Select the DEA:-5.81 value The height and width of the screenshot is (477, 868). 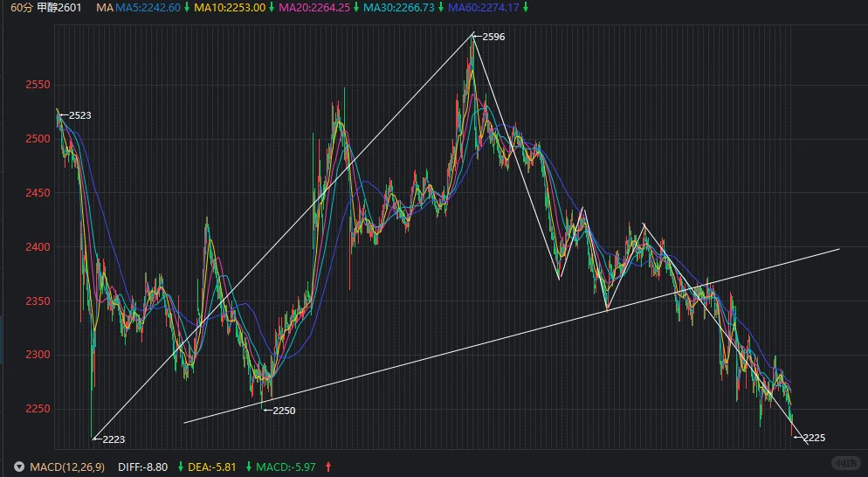(212, 467)
